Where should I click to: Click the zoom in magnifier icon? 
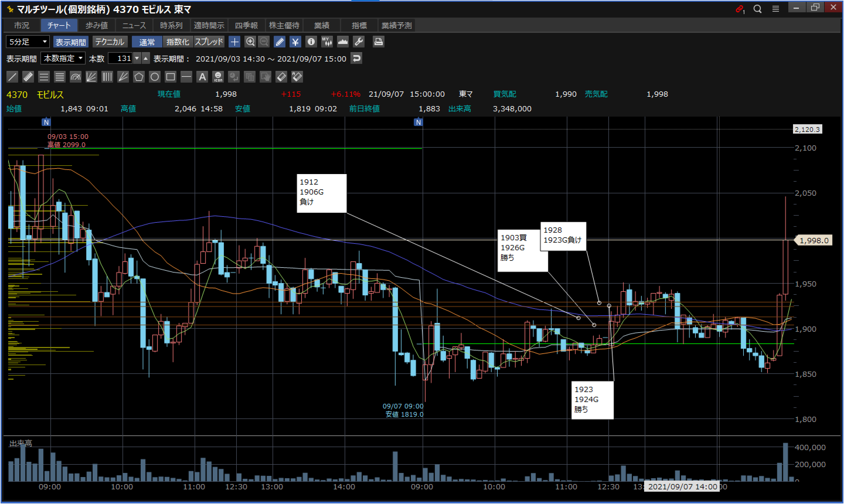coord(250,42)
